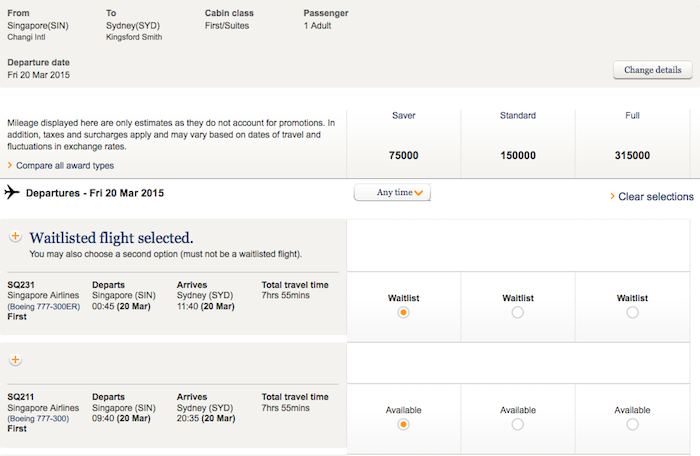Select Full Waitlist radio for SQ231
The width and height of the screenshot is (700, 456).
tap(632, 312)
